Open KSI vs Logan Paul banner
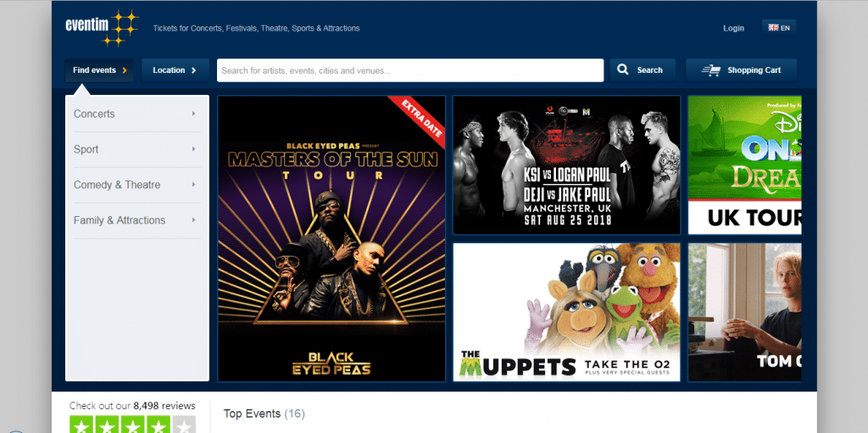The width and height of the screenshot is (868, 433). coord(566,165)
